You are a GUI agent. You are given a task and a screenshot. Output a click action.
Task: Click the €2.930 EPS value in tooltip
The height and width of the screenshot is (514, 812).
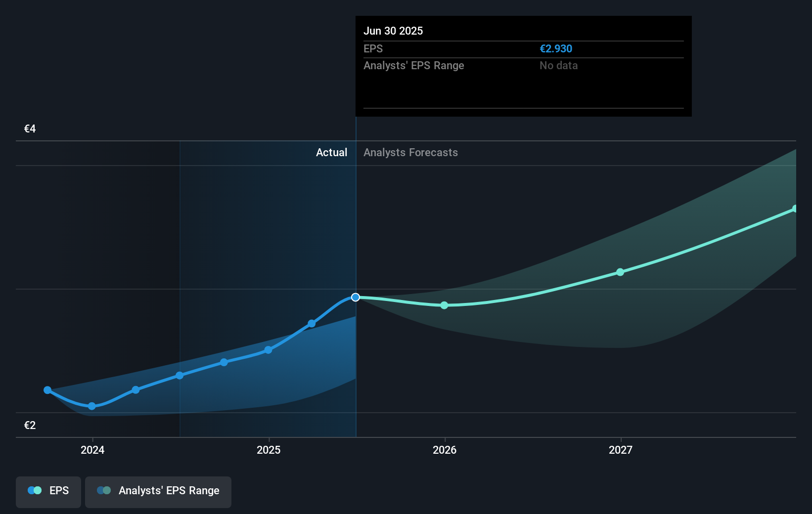556,49
